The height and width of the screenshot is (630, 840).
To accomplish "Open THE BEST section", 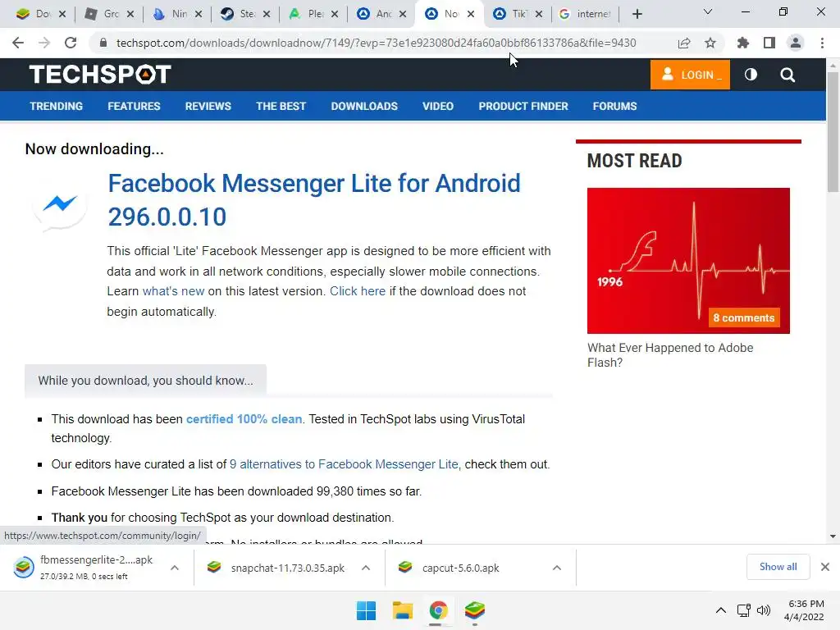I will tap(281, 106).
